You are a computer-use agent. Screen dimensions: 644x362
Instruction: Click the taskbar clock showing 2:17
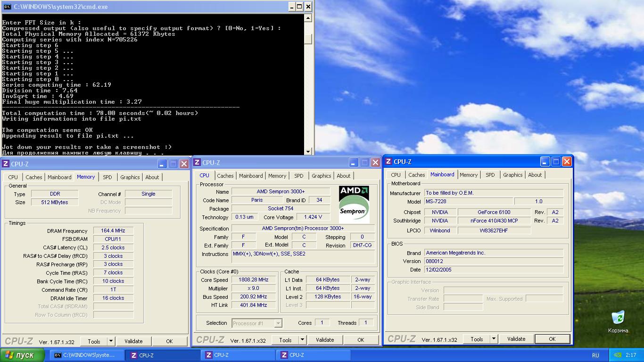coord(631,355)
